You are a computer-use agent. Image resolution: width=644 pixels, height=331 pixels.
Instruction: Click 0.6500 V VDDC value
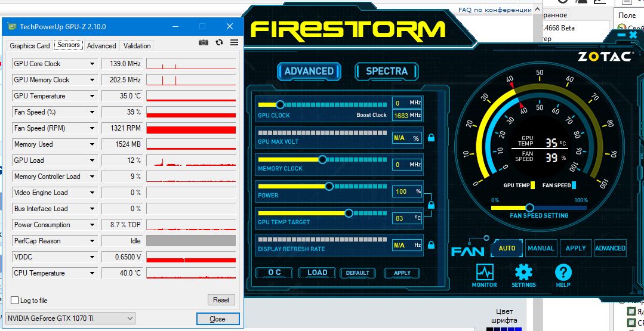(122, 257)
